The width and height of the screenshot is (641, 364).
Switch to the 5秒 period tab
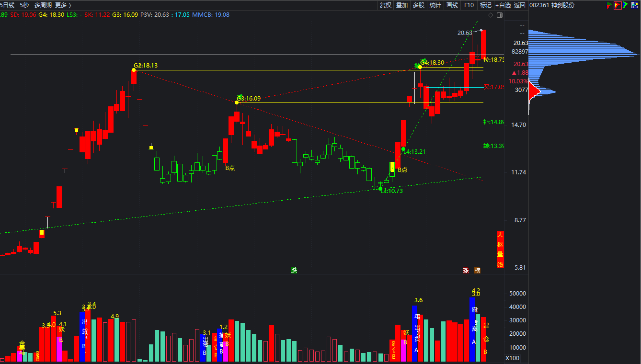24,5
